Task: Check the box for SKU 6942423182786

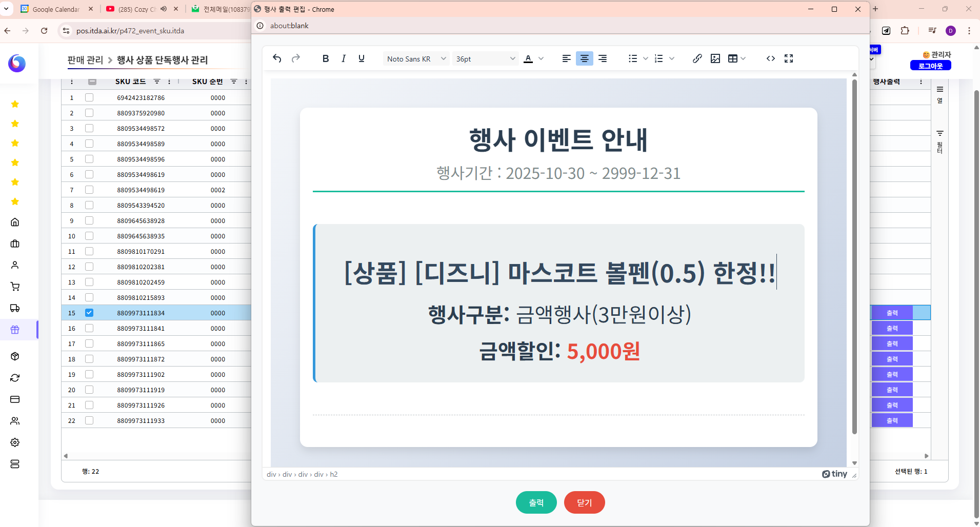Action: point(89,97)
